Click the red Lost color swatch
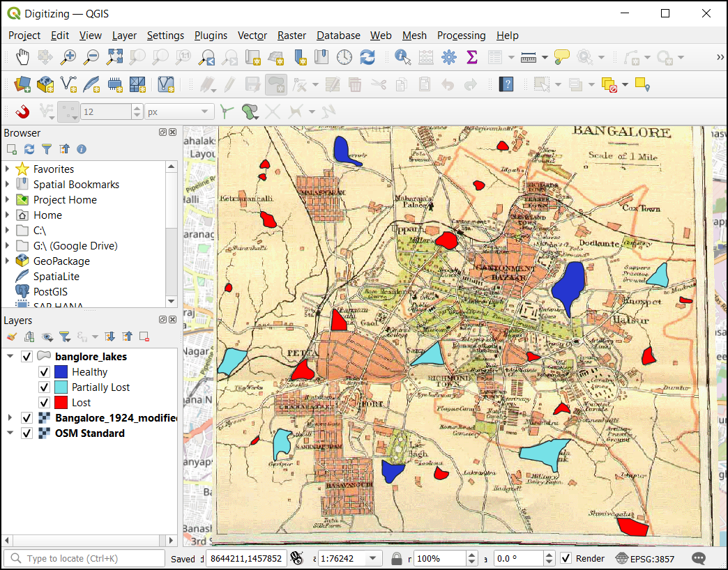Image resolution: width=728 pixels, height=570 pixels. (x=61, y=403)
